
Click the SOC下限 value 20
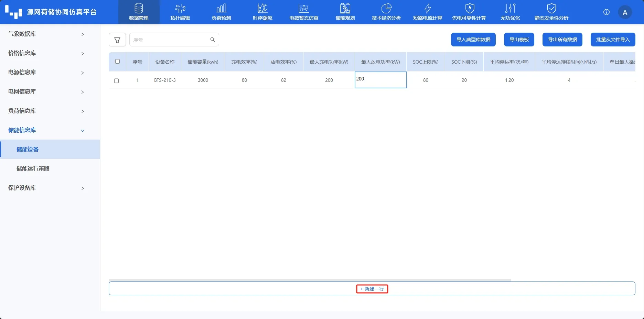(x=464, y=80)
